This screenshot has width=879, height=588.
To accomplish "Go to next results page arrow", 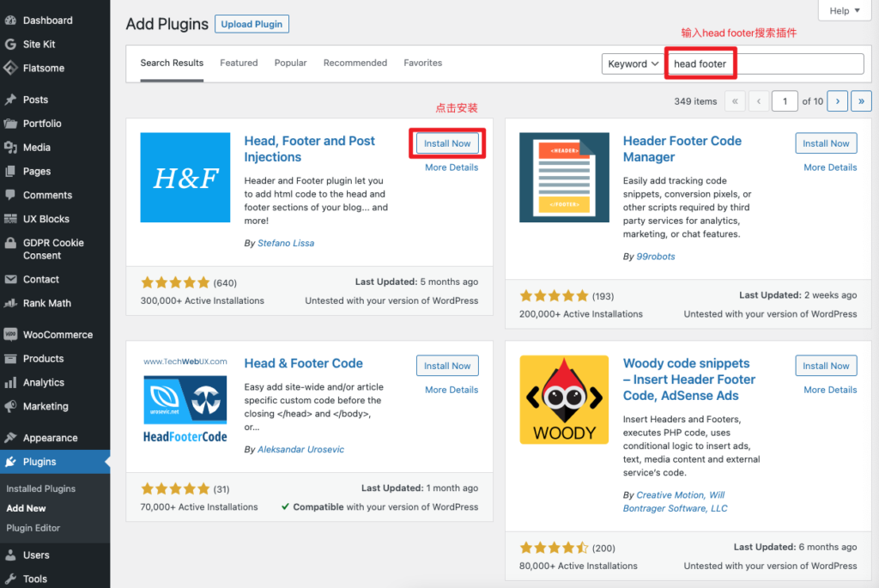I will click(838, 101).
